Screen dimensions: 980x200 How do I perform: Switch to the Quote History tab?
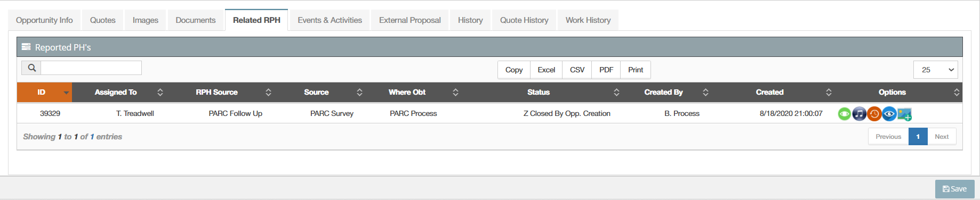pyautogui.click(x=524, y=20)
